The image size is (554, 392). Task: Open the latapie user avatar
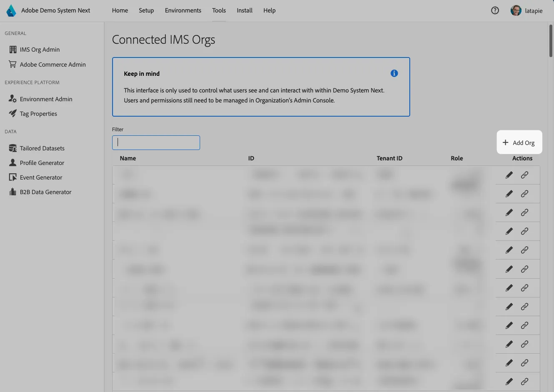[x=516, y=10]
